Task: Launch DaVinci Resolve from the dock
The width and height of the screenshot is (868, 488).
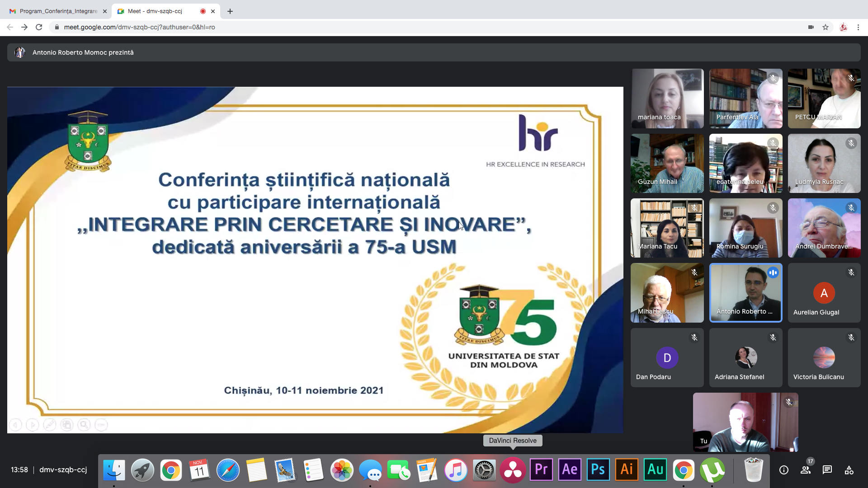Action: (513, 470)
